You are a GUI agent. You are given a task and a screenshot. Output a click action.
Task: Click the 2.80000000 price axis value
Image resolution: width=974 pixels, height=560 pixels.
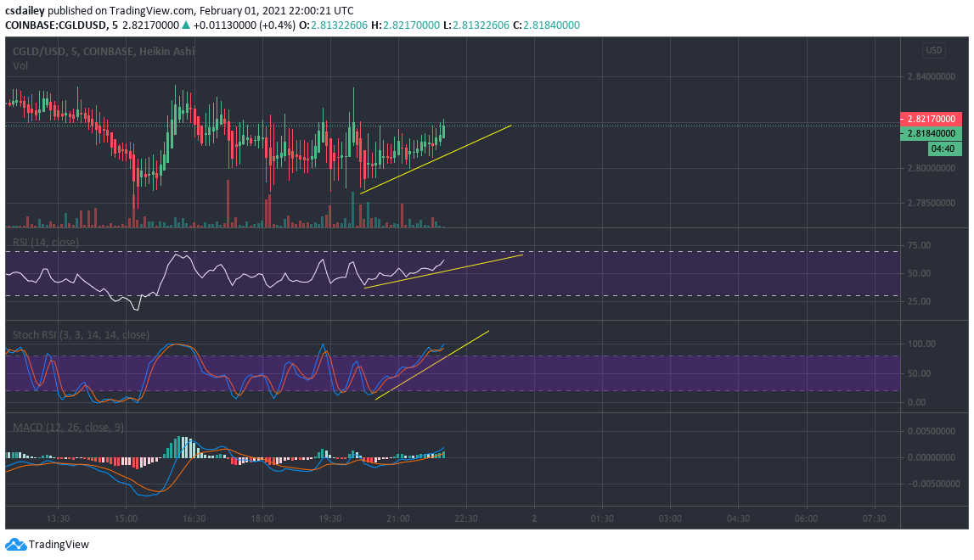coord(932,168)
